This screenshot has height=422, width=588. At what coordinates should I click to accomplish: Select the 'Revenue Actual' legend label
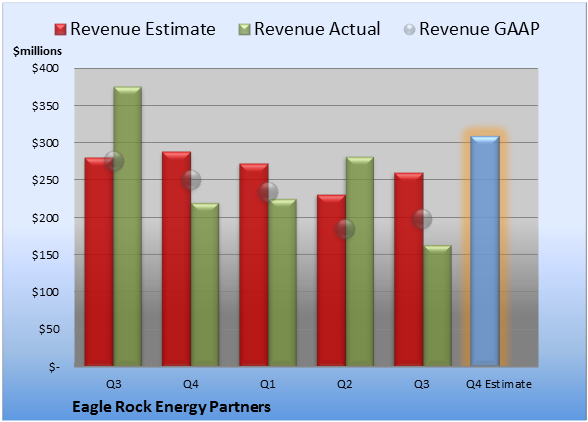click(x=317, y=29)
